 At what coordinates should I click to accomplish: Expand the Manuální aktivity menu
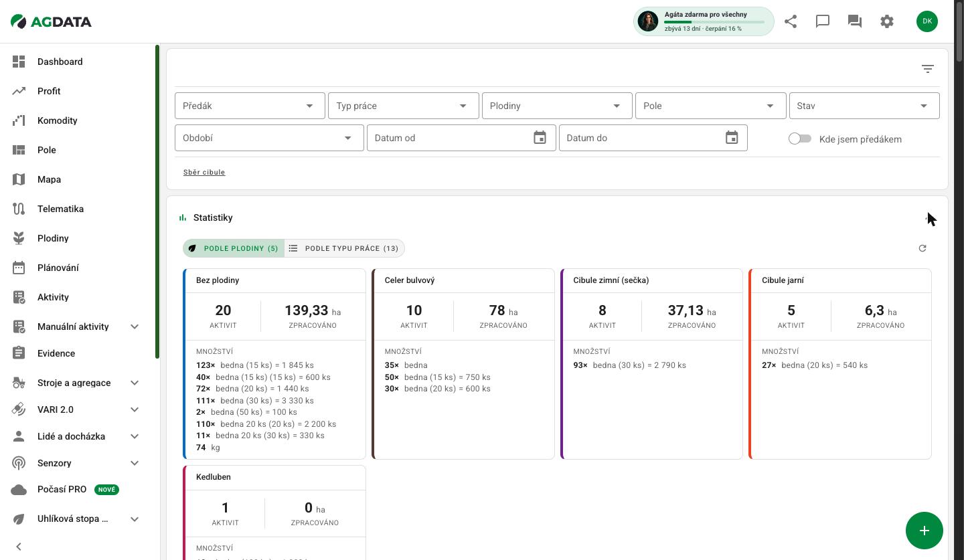tap(135, 326)
